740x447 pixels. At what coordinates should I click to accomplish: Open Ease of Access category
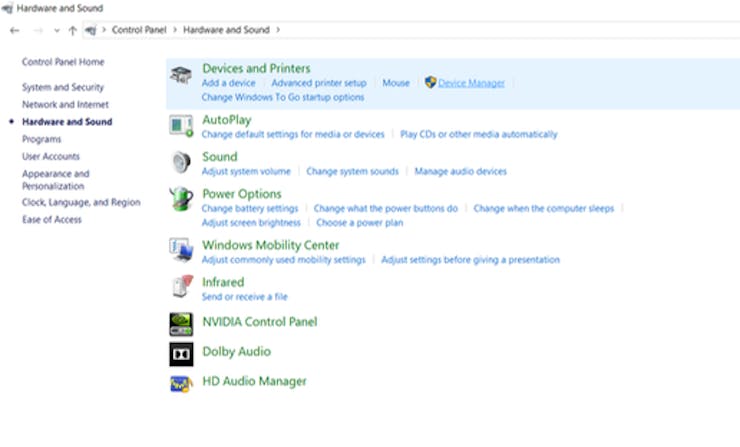(51, 219)
